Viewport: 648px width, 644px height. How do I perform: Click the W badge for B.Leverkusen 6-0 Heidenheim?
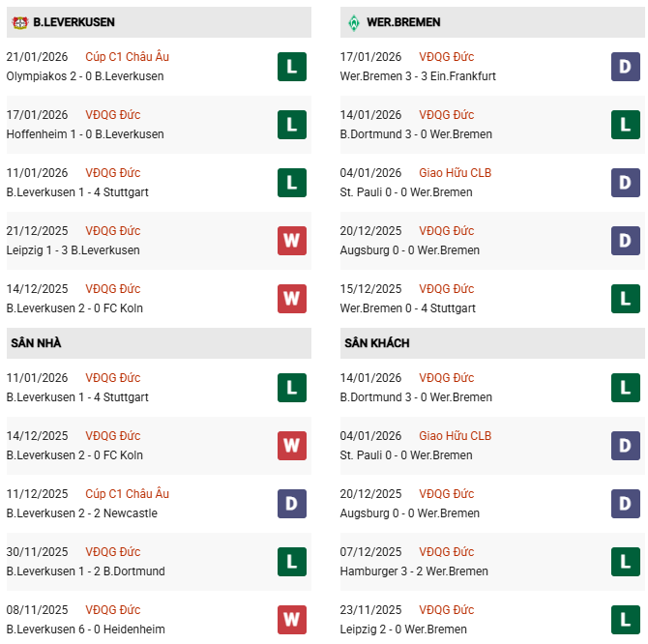pos(291,619)
